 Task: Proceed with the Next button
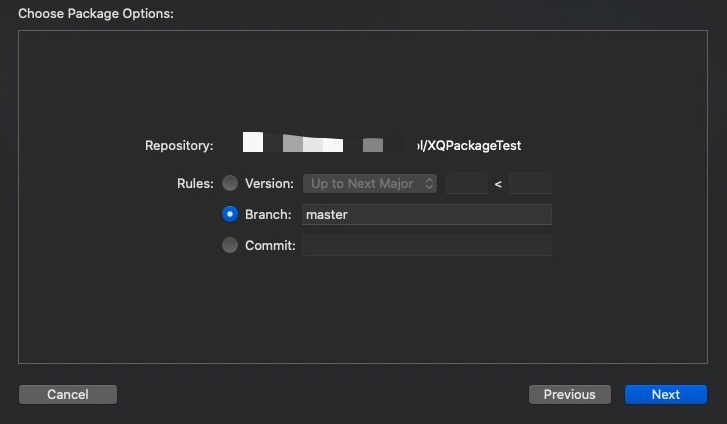click(666, 394)
